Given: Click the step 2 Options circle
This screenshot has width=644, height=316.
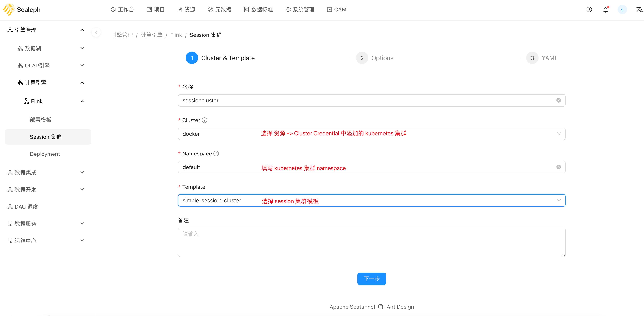Looking at the screenshot, I should [362, 58].
